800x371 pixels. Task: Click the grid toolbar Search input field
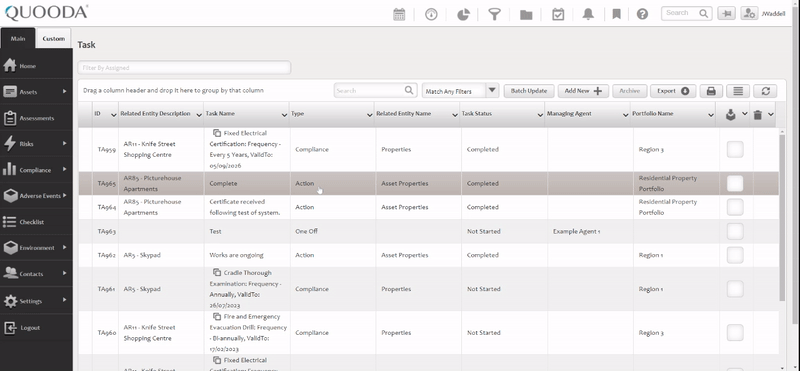[x=369, y=90]
